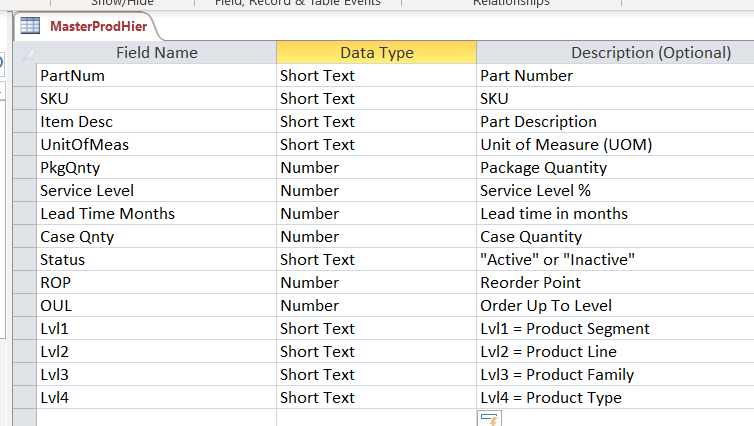Click the 'Lvl4 = Product Type' description
The height and width of the screenshot is (426, 754).
click(616, 398)
